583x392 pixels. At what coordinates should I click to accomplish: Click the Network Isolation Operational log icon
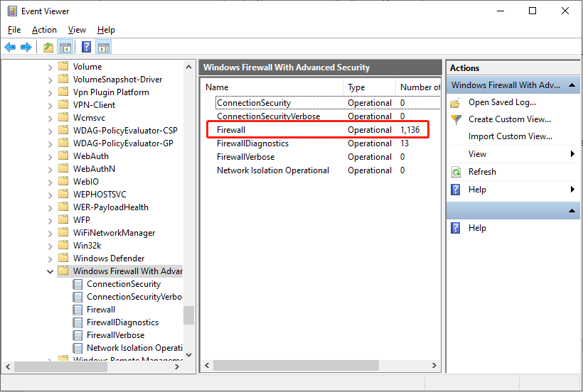click(77, 348)
